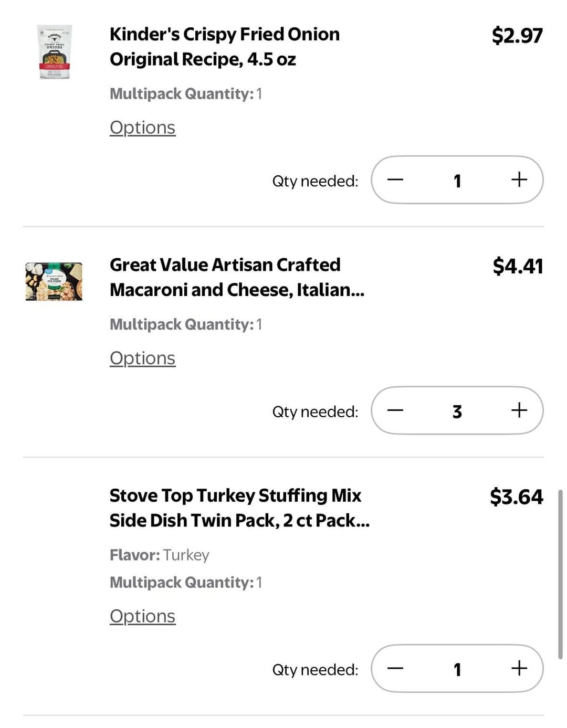Decrease Great Value Macaroni and Cheese quantity
The height and width of the screenshot is (728, 567).
coord(395,410)
